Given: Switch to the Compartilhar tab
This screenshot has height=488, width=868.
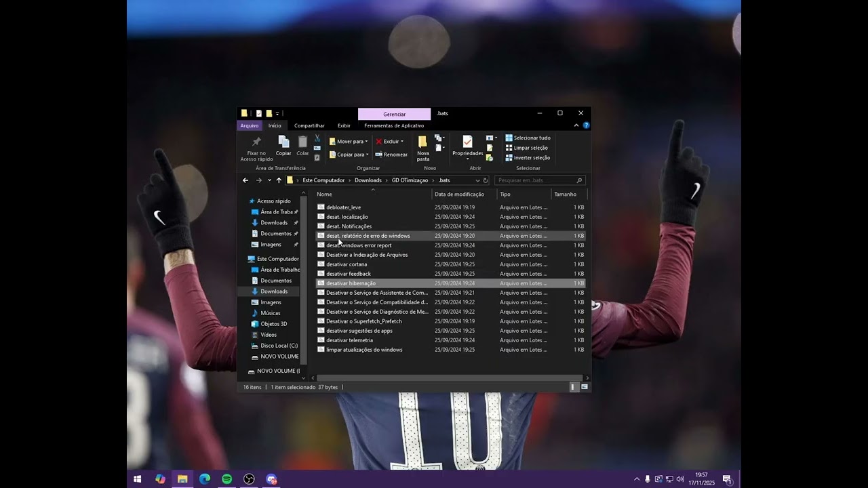Looking at the screenshot, I should coord(309,125).
